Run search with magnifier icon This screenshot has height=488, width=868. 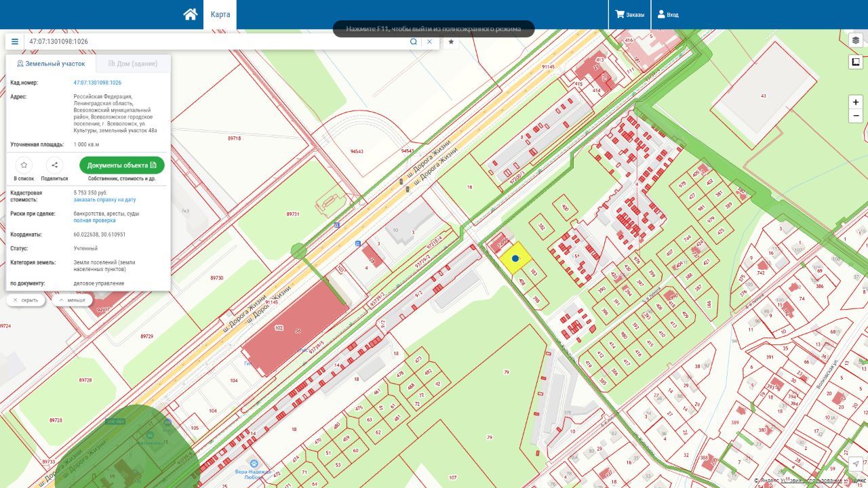[414, 41]
